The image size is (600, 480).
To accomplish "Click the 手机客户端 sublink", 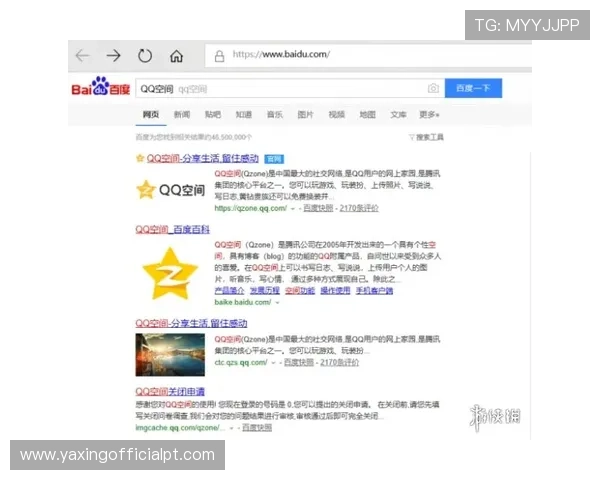I will tap(374, 291).
